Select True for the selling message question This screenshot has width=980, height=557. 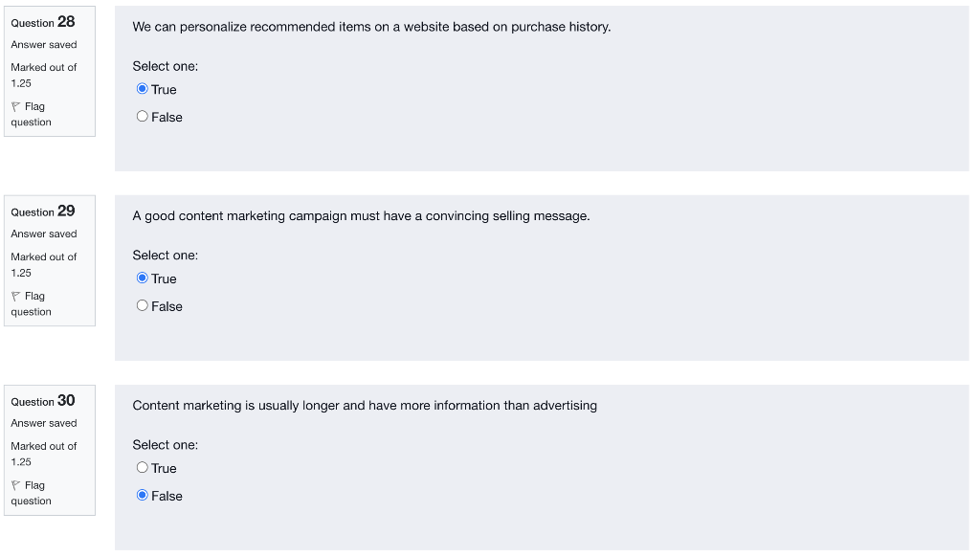tap(143, 278)
